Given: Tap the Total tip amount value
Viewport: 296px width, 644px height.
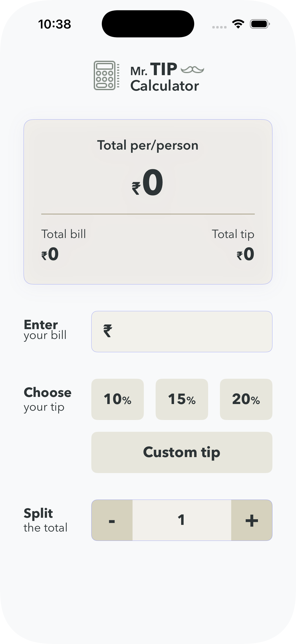Looking at the screenshot, I should point(245,254).
